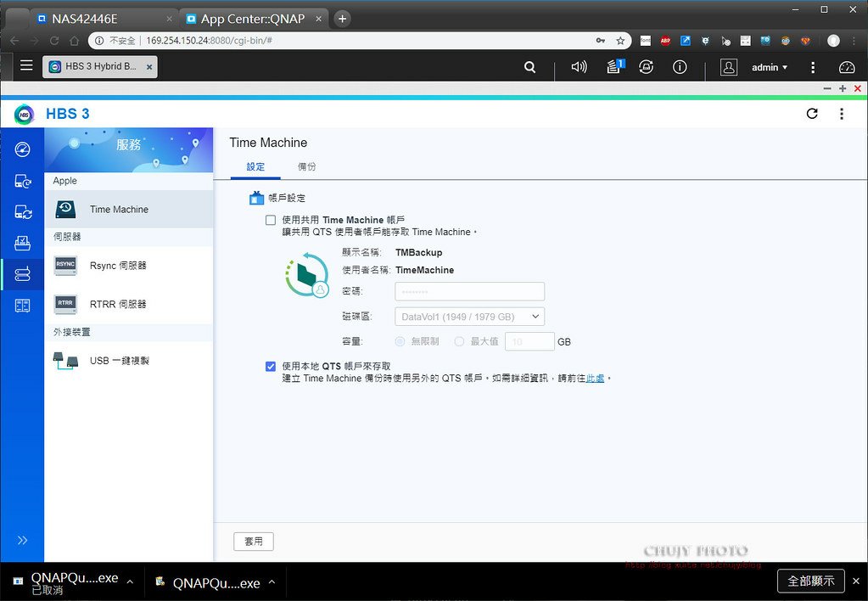Screen dimensions: 868x601
Task: Open USB 一鍵複製 entry
Action: point(128,361)
